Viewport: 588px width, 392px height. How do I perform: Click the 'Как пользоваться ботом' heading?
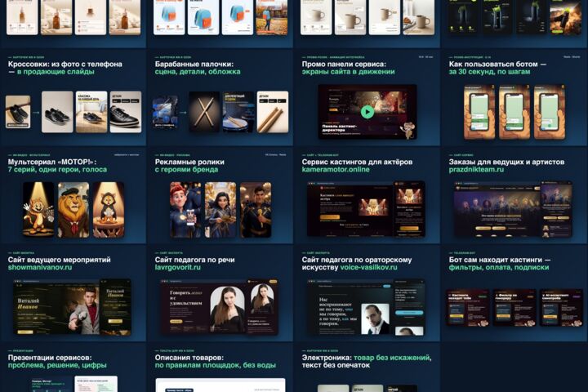pos(493,65)
